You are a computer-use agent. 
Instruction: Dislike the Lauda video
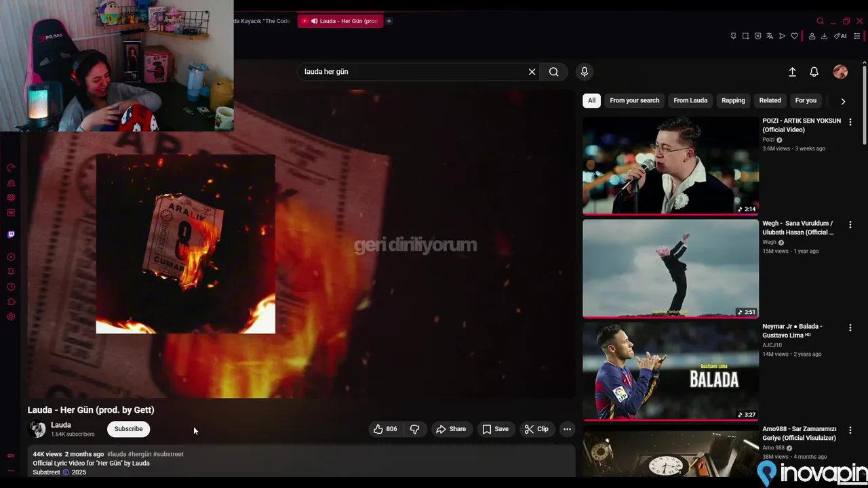coord(414,429)
